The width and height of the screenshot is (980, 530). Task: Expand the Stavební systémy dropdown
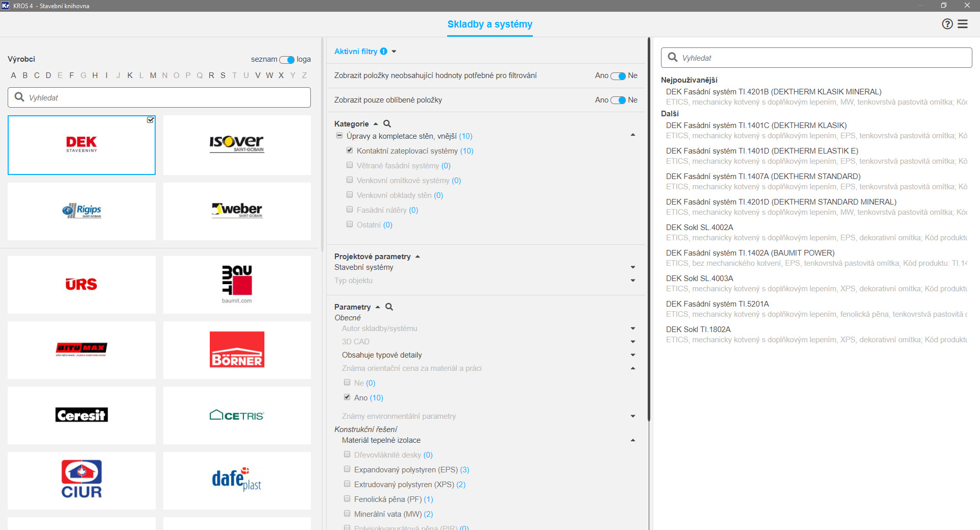pos(633,267)
